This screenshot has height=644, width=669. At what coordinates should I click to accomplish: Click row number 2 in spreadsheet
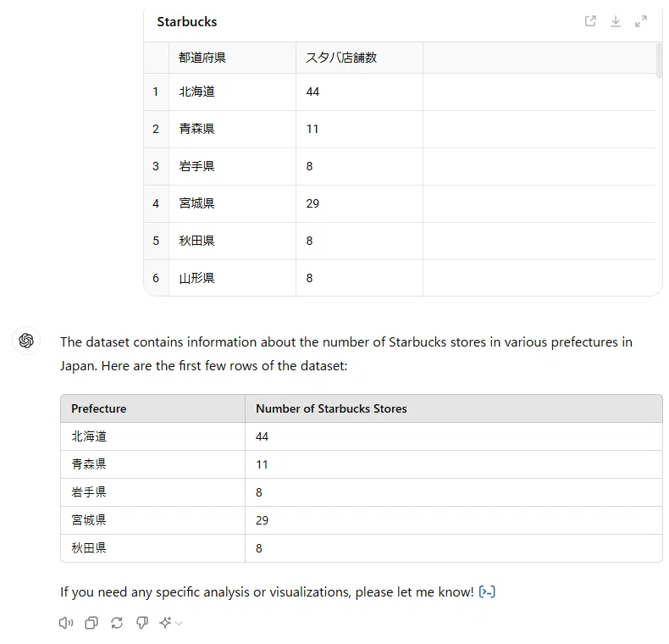[x=156, y=129]
